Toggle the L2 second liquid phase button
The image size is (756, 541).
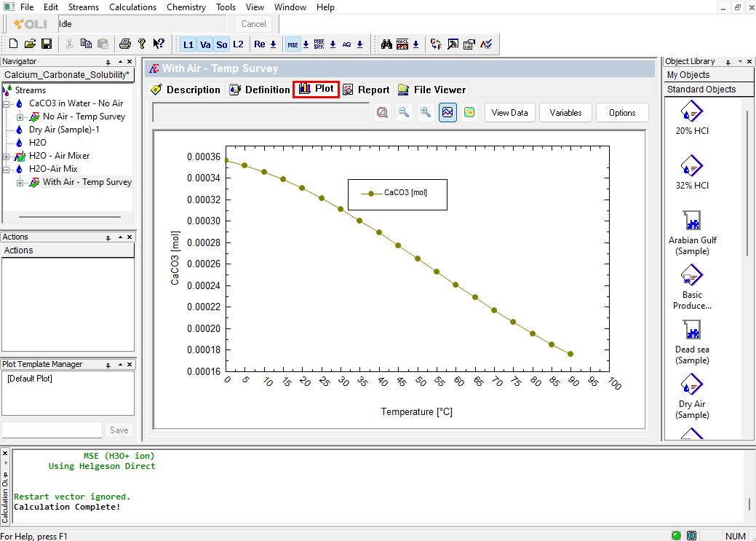[238, 44]
